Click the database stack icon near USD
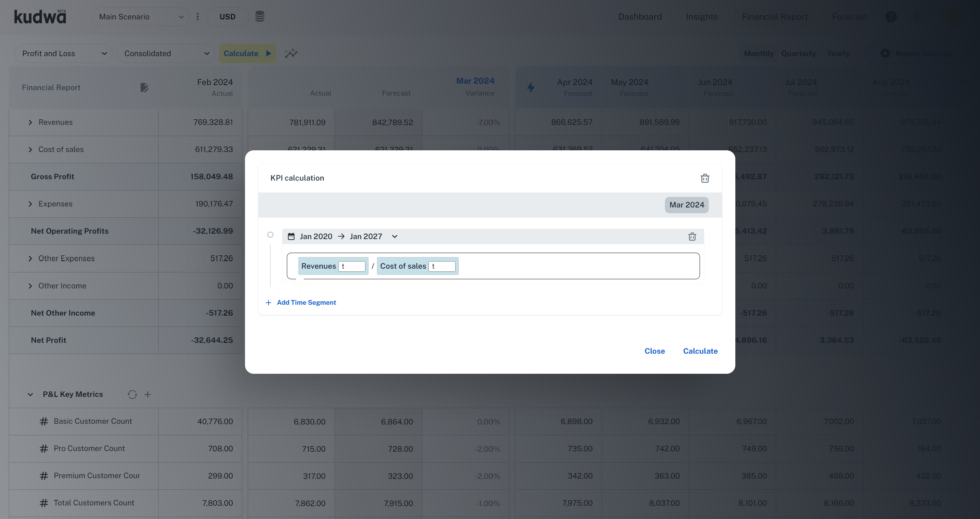This screenshot has width=980, height=519. click(259, 17)
